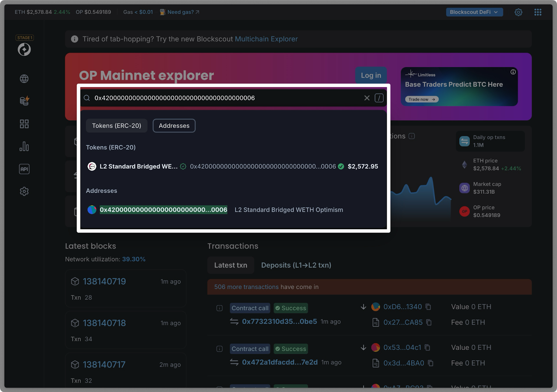Open block 138140719
The width and height of the screenshot is (557, 392).
[x=104, y=281]
